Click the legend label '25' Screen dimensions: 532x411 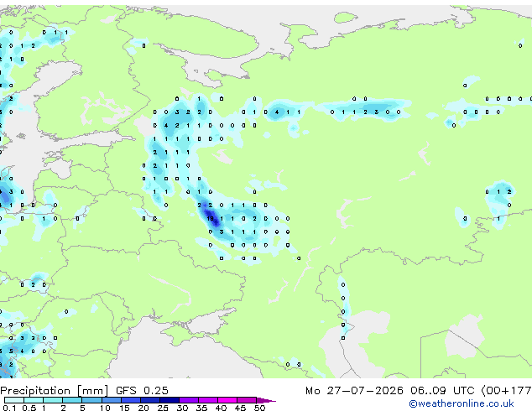tap(163, 408)
